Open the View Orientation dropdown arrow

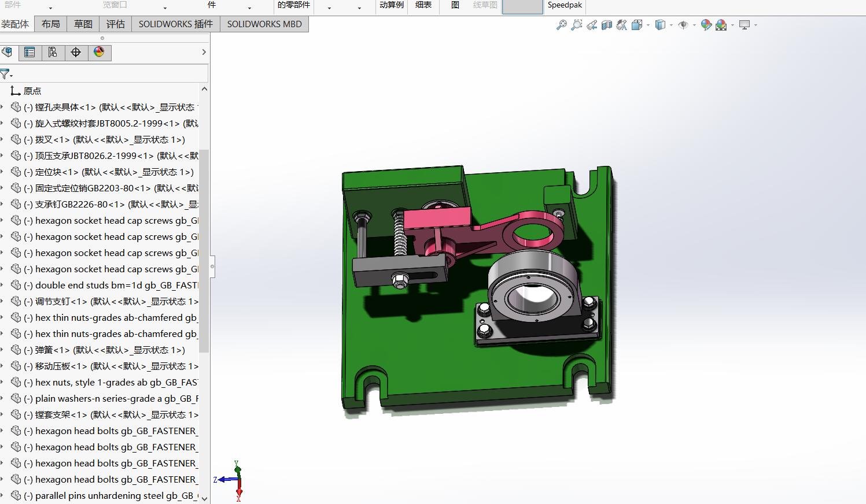point(647,25)
